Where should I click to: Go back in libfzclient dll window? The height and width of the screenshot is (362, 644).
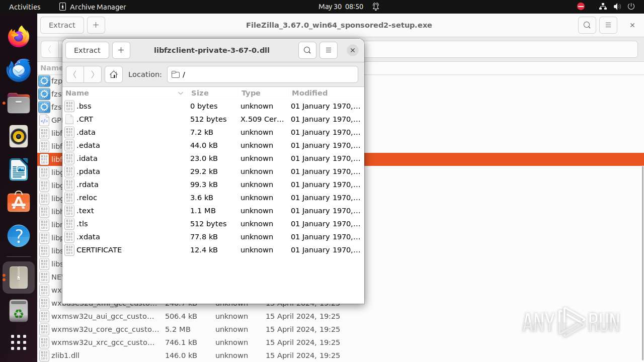75,74
